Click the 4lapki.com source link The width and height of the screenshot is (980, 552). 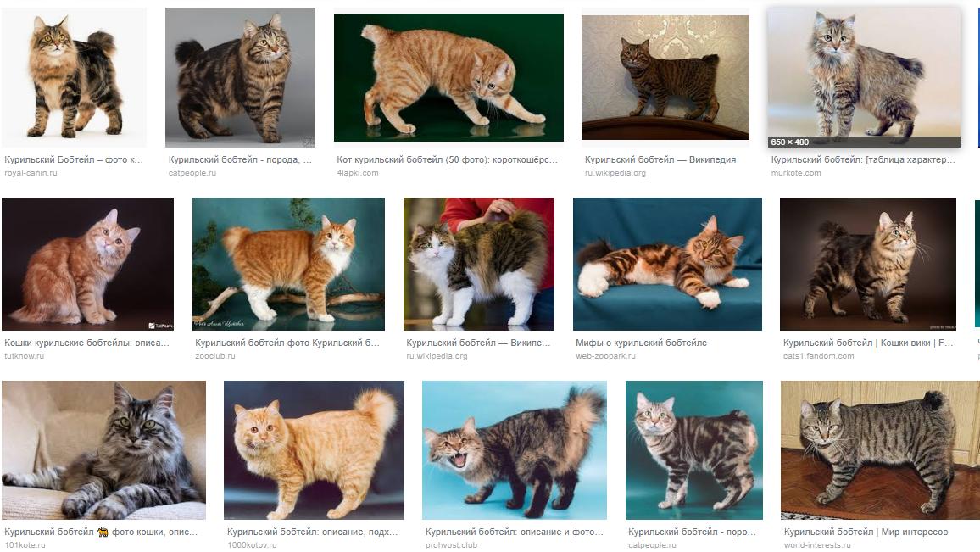click(x=358, y=173)
